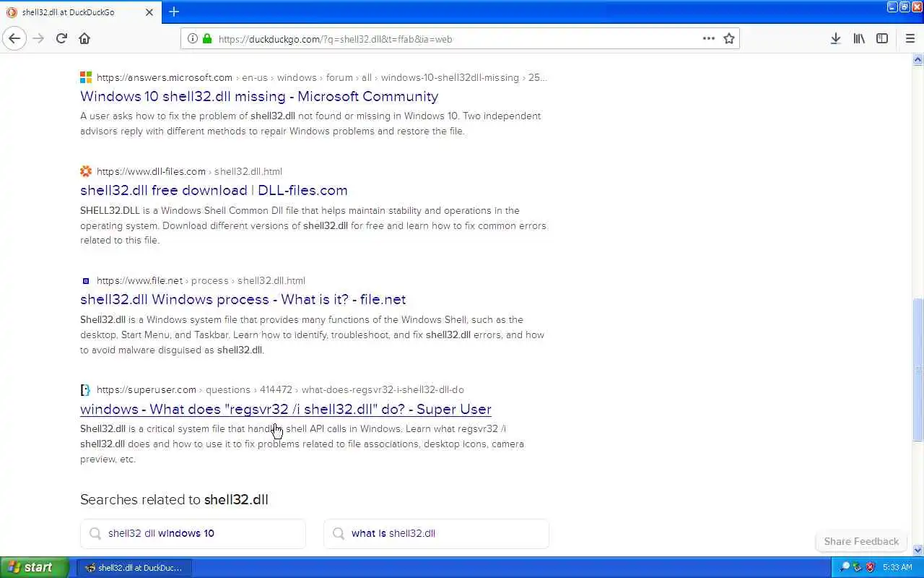Click the 'Searches related to shell32.dll' heading
The image size is (924, 578).
[x=174, y=499]
